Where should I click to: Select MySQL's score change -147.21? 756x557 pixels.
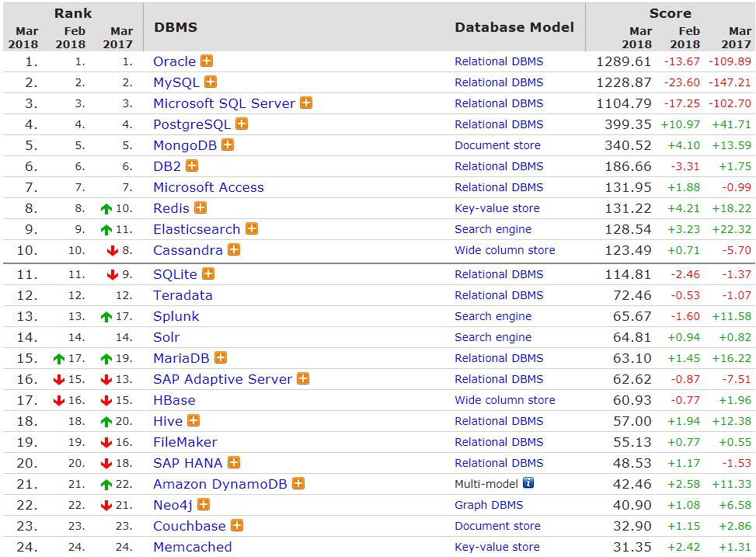point(730,82)
